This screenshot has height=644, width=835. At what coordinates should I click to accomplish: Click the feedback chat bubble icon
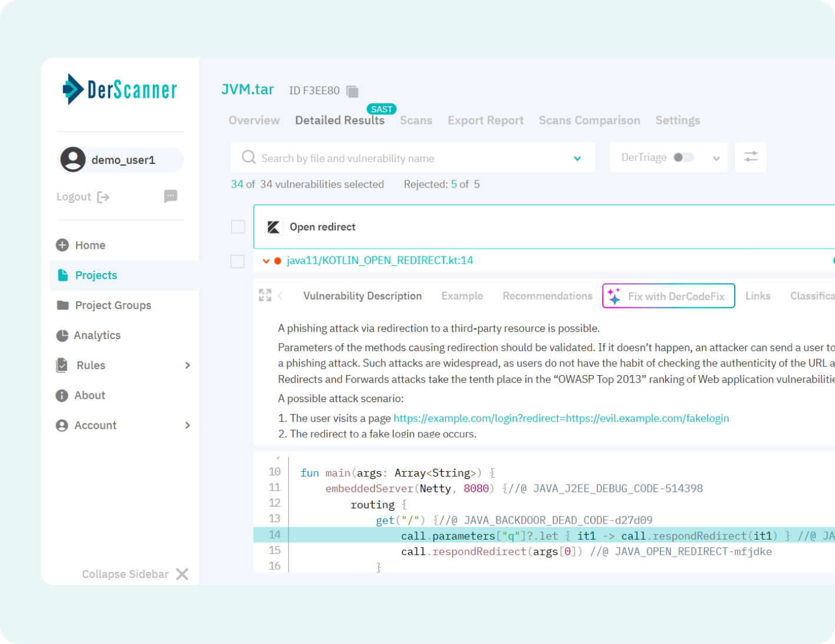click(170, 196)
